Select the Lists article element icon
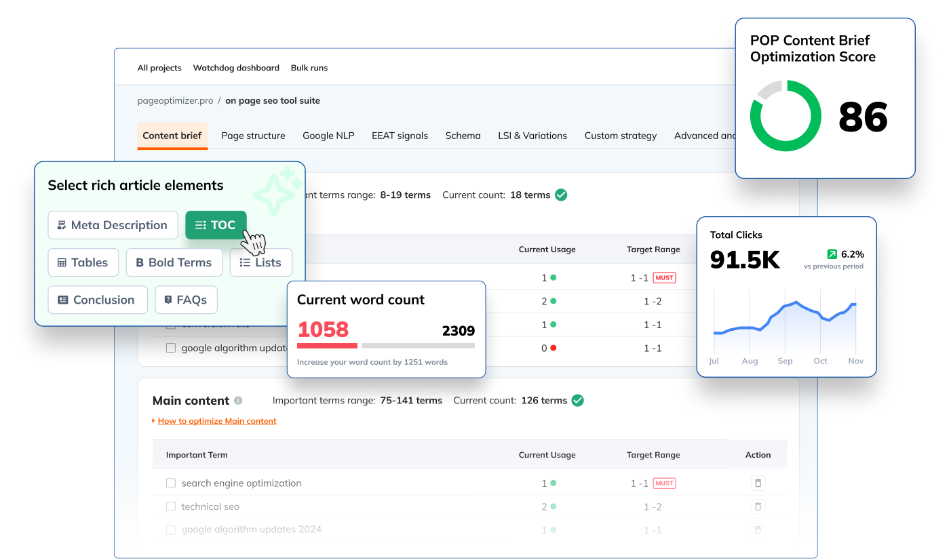 (246, 262)
